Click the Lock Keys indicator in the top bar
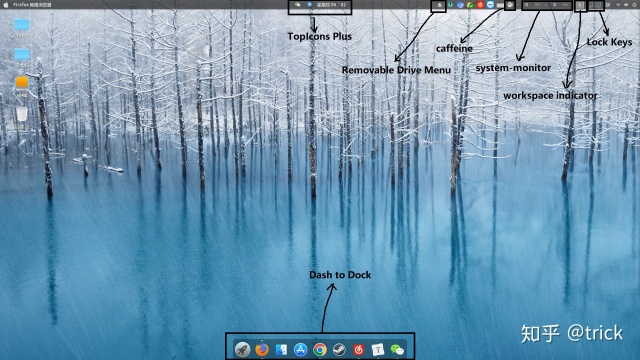 point(596,5)
